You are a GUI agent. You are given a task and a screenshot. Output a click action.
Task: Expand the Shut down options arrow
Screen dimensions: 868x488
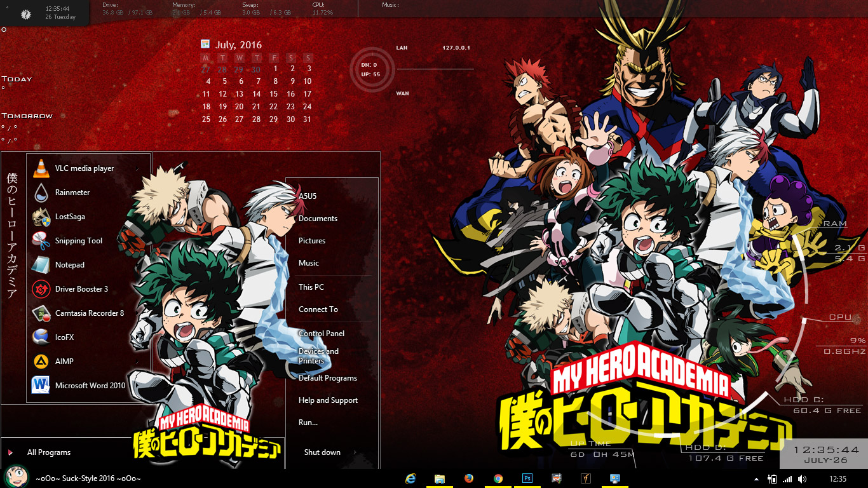click(355, 452)
